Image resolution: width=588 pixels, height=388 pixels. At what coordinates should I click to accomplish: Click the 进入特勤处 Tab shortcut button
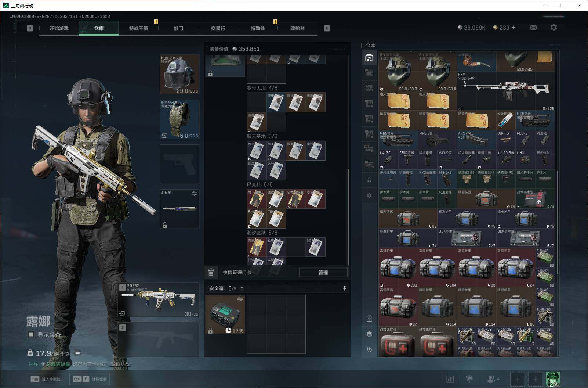click(45, 379)
